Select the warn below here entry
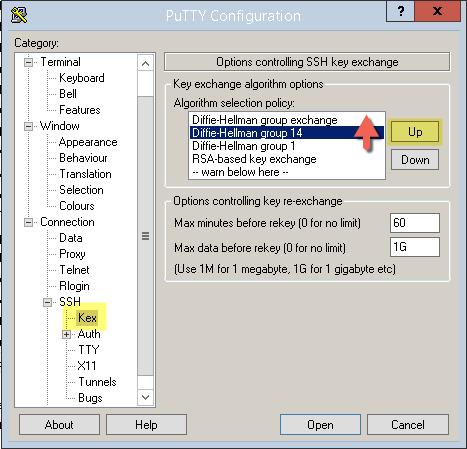This screenshot has width=467, height=449. coord(287,172)
